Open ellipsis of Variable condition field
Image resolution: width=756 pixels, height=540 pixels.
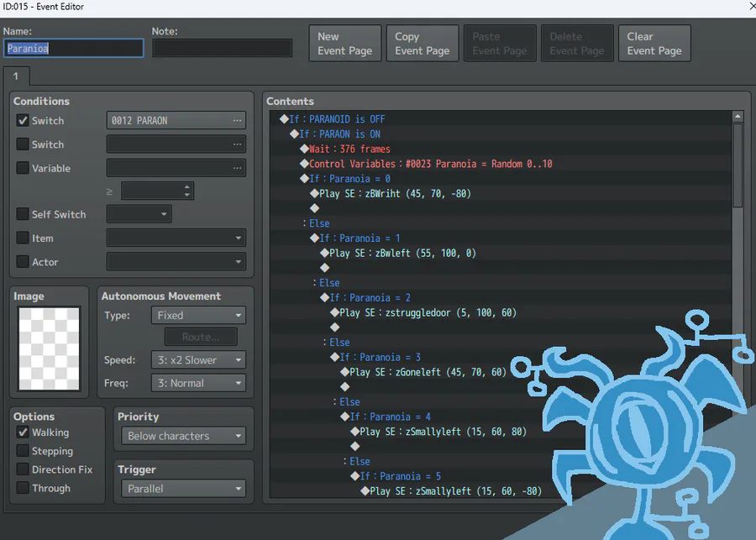[x=237, y=168]
